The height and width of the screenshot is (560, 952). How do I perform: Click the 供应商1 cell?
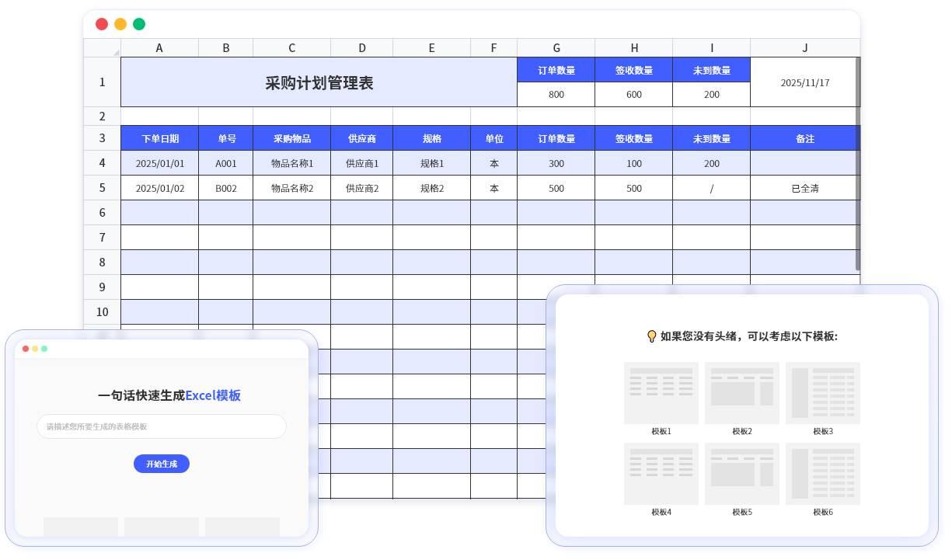[x=361, y=163]
